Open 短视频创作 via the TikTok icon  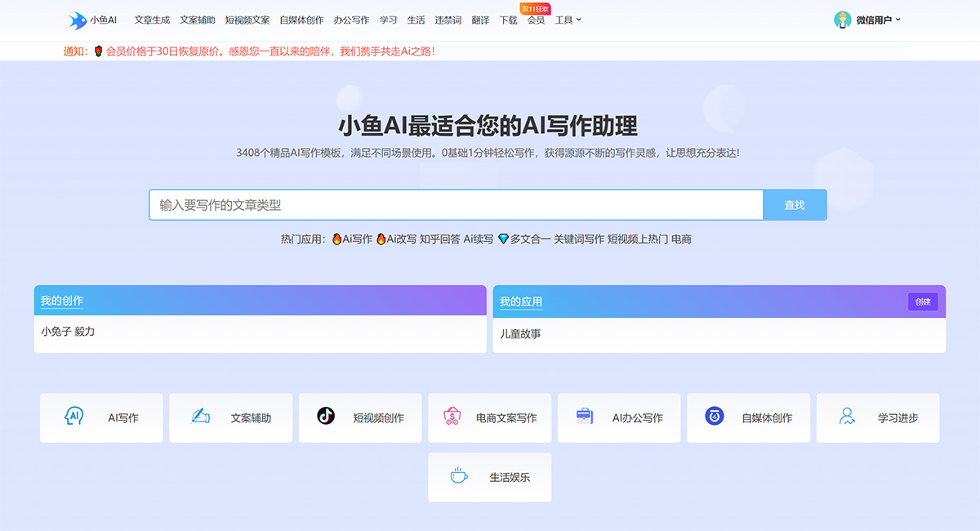[327, 417]
